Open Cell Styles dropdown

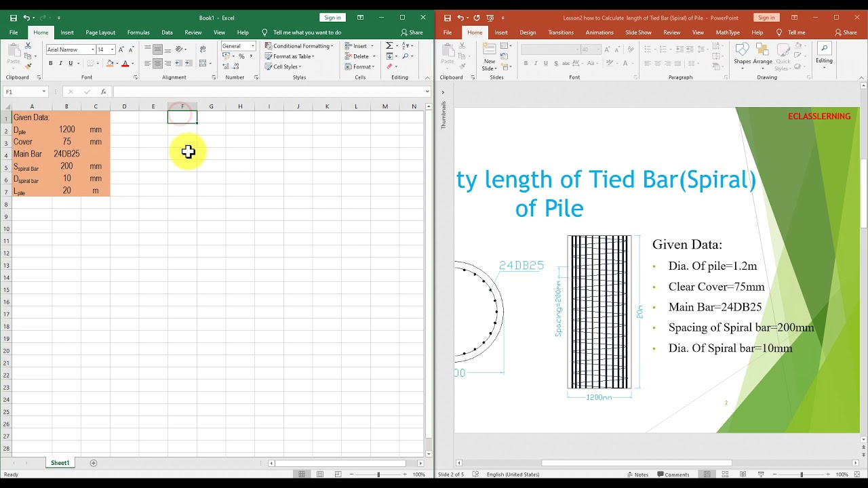point(283,66)
